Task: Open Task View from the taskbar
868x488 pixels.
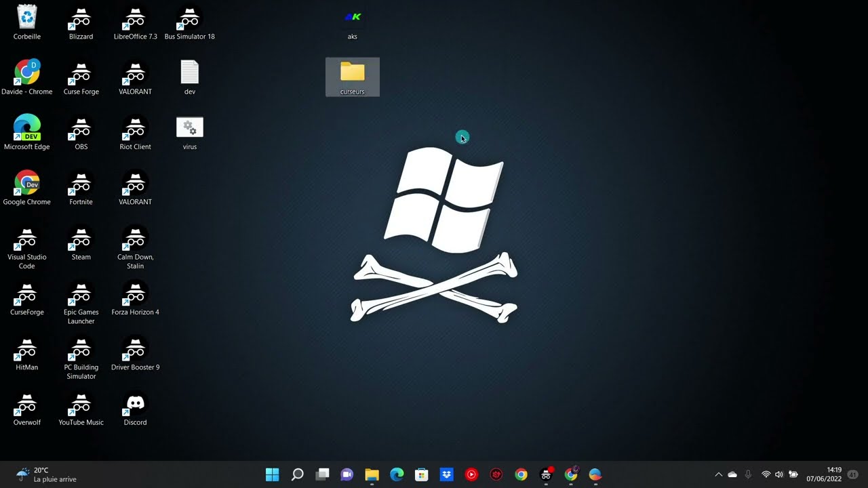Action: (322, 474)
